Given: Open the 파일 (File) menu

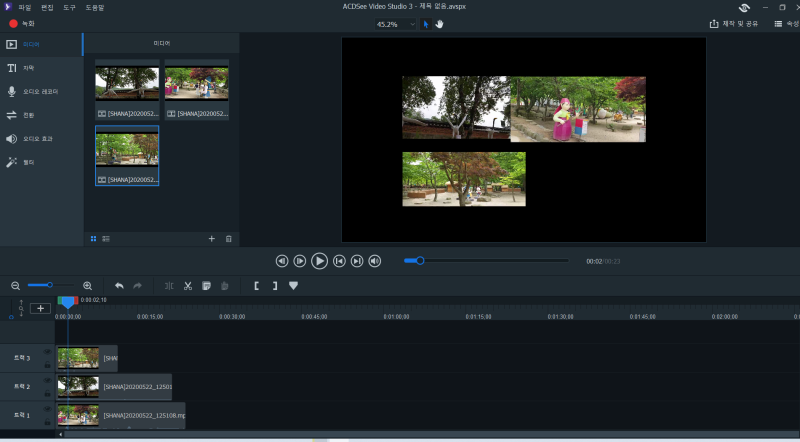Looking at the screenshot, I should (24, 8).
